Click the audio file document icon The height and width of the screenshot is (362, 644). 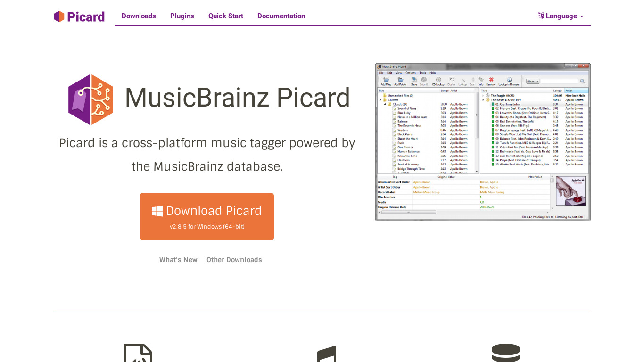click(x=138, y=353)
